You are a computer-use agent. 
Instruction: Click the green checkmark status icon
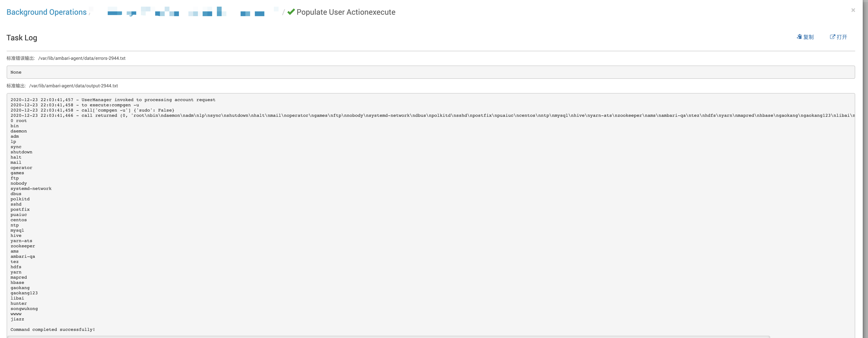point(291,12)
